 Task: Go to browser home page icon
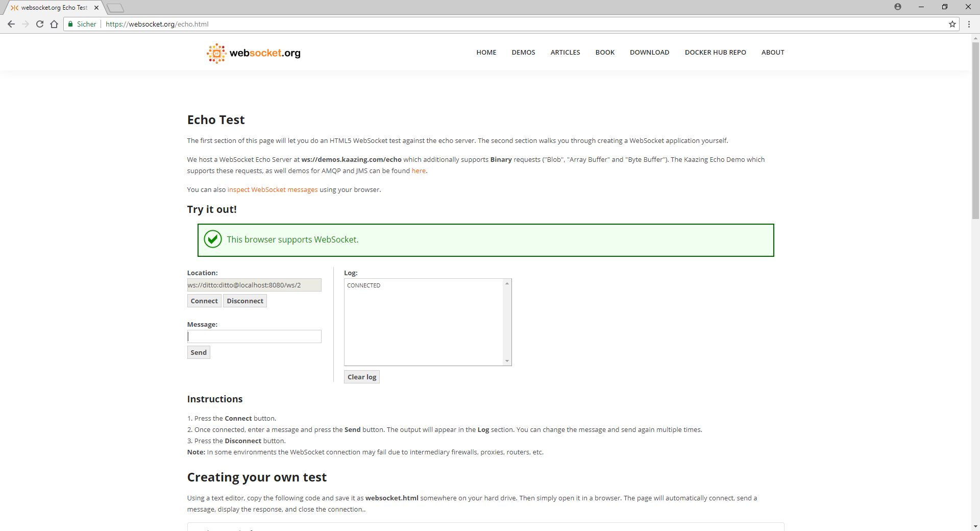tap(54, 24)
